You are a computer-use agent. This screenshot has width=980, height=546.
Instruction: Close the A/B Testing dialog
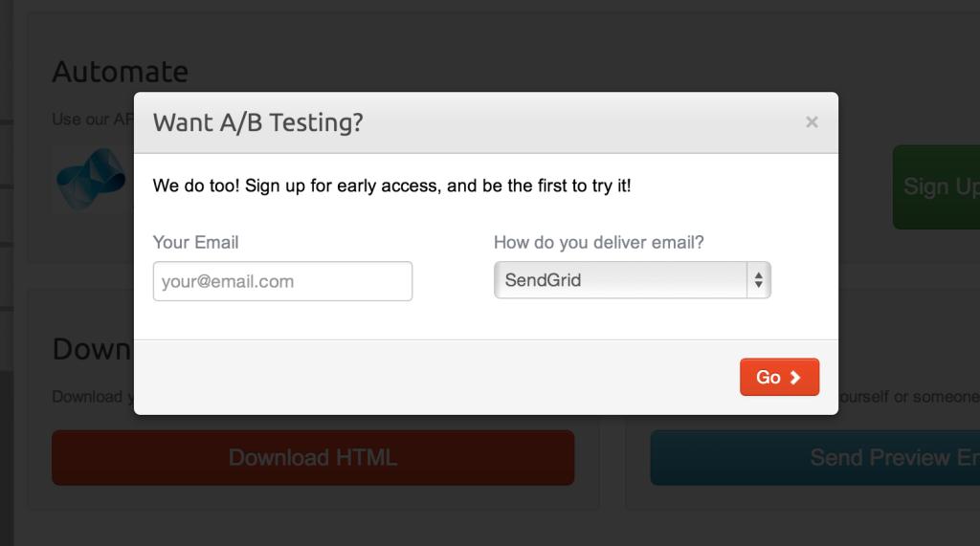pos(812,122)
